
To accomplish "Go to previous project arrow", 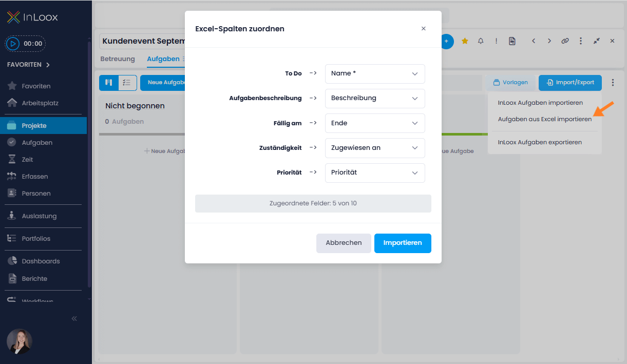I will pos(534,41).
